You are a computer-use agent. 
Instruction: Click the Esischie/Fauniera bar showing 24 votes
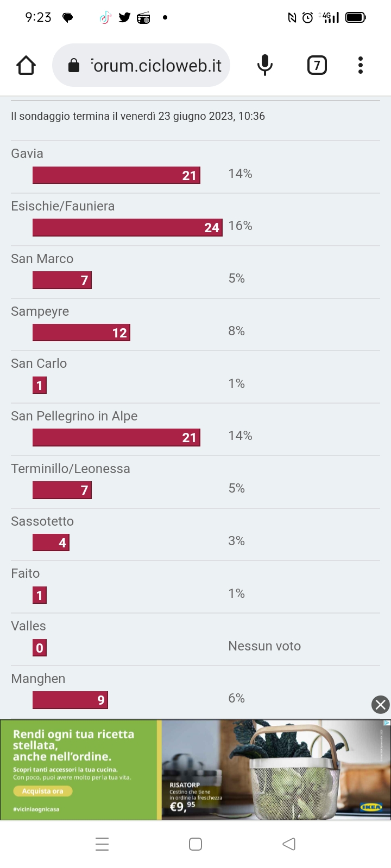point(128,227)
